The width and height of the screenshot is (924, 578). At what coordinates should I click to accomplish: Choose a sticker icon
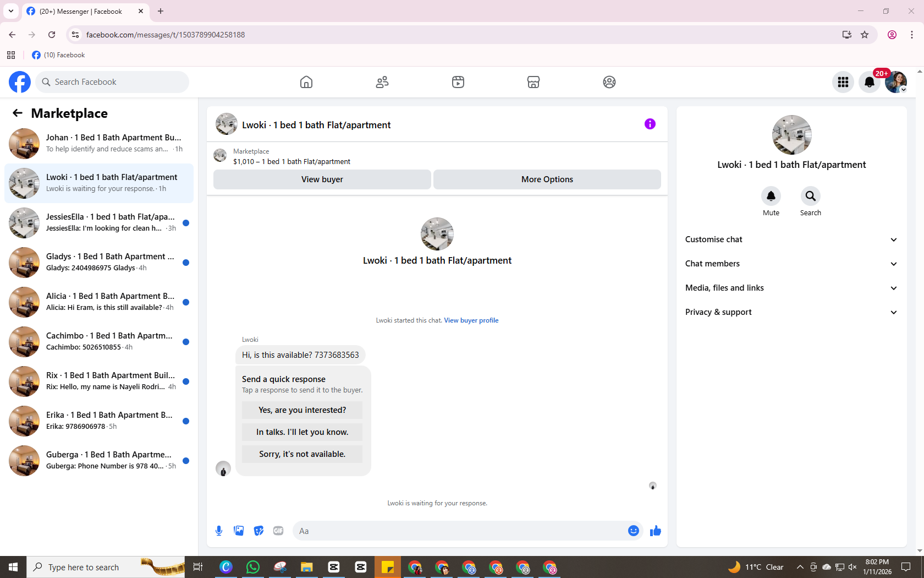click(x=258, y=531)
